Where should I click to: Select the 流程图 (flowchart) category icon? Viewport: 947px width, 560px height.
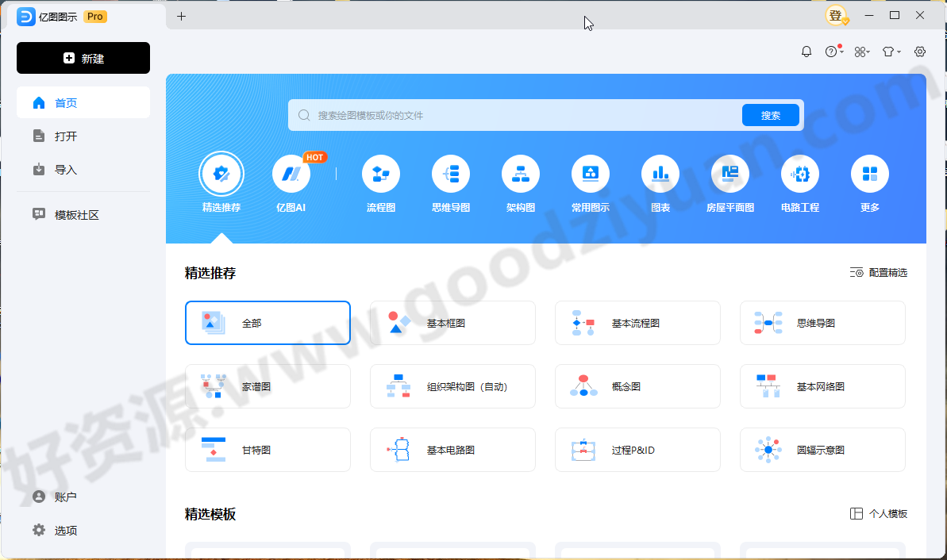(380, 173)
